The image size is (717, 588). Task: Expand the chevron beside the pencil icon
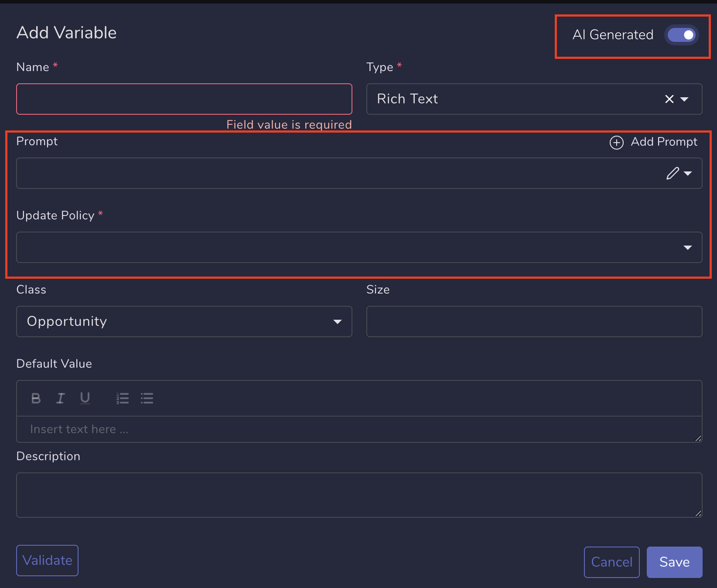pos(687,173)
